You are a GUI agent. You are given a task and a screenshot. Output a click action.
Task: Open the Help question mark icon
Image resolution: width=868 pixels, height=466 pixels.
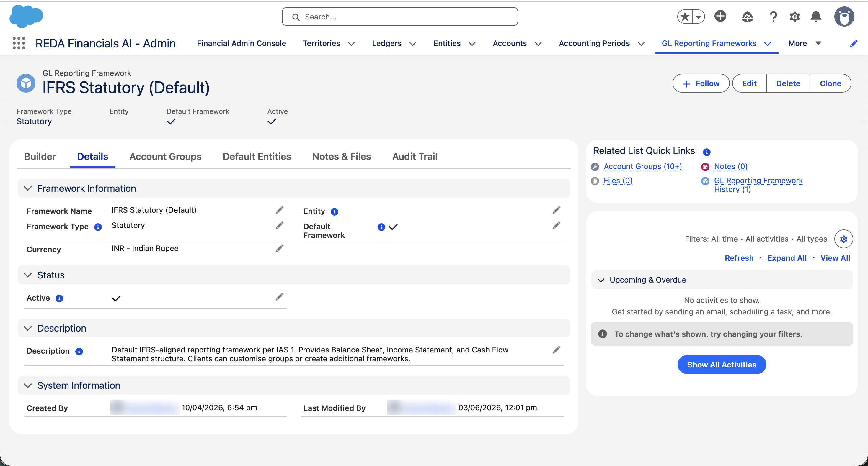pyautogui.click(x=773, y=17)
